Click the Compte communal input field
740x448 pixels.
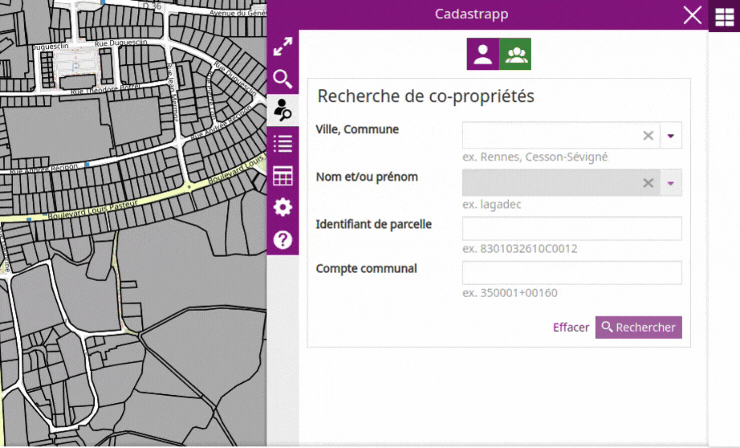coord(572,273)
